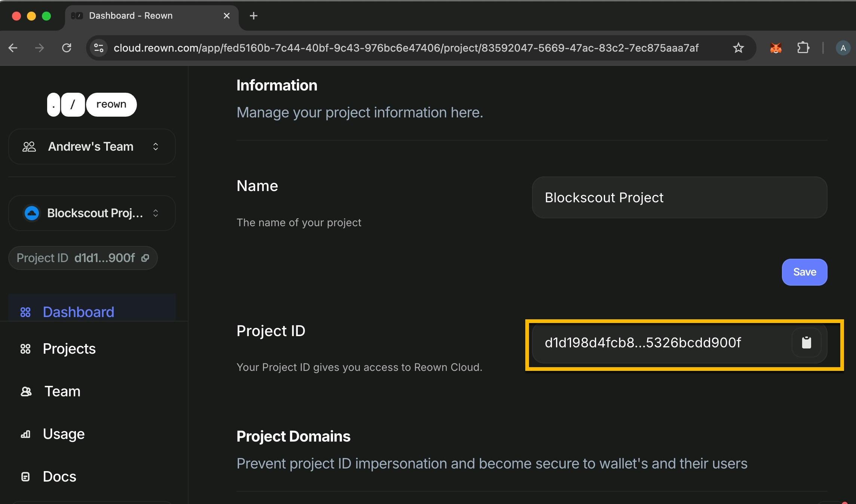The width and height of the screenshot is (856, 504).
Task: Reload the page
Action: pyautogui.click(x=67, y=48)
